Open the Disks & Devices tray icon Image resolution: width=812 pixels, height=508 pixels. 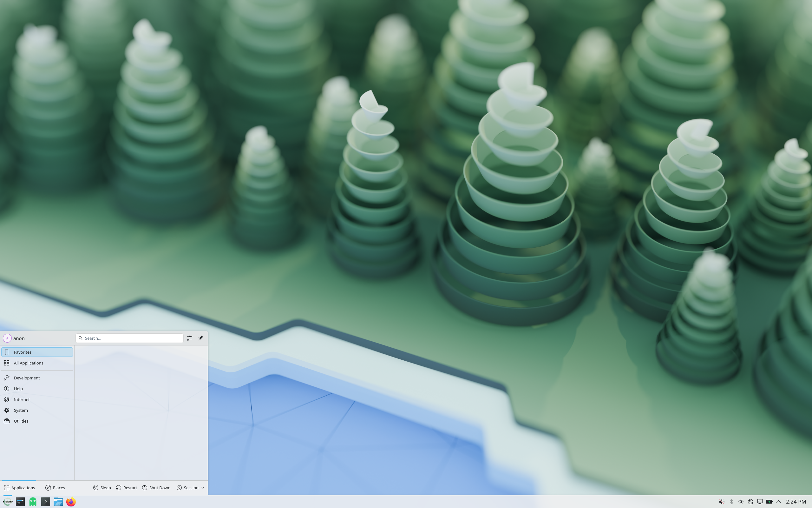(750, 502)
